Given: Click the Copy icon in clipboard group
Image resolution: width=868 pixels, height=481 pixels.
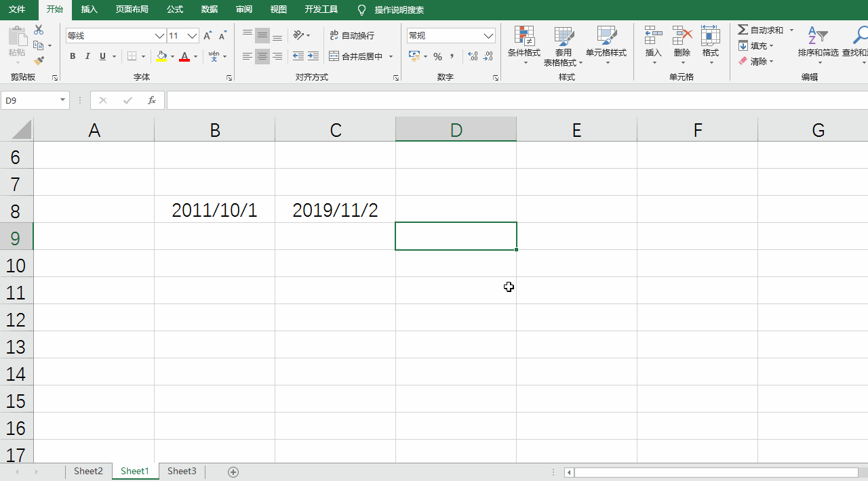Looking at the screenshot, I should pyautogui.click(x=39, y=45).
